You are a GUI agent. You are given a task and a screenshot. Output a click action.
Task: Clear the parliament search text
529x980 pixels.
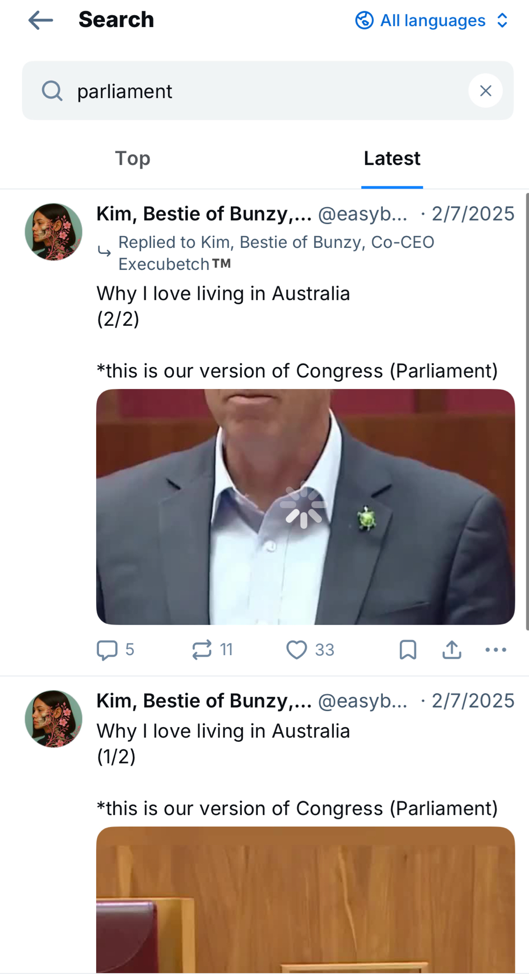485,91
